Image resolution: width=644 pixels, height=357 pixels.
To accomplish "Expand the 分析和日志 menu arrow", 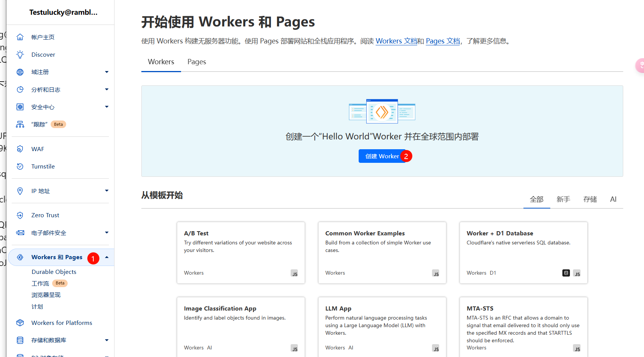I will 107,89.
